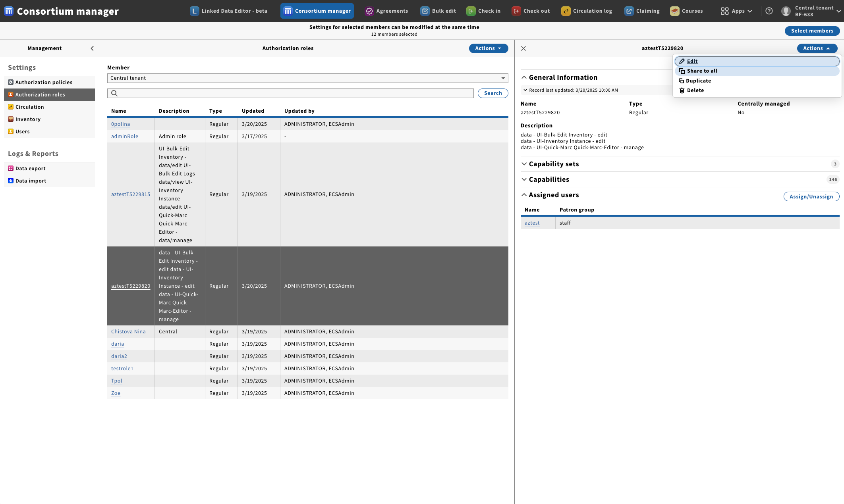This screenshot has height=504, width=844.
Task: Open the Apps dropdown menu
Action: (x=737, y=11)
